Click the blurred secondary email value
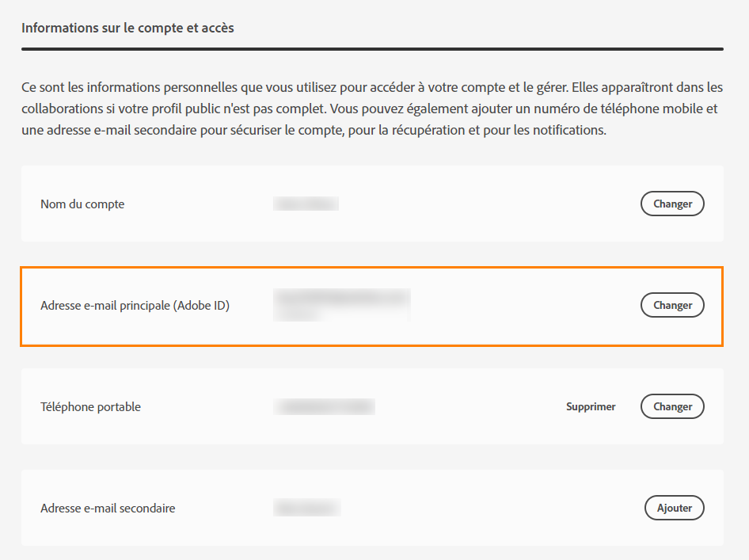 click(x=308, y=508)
